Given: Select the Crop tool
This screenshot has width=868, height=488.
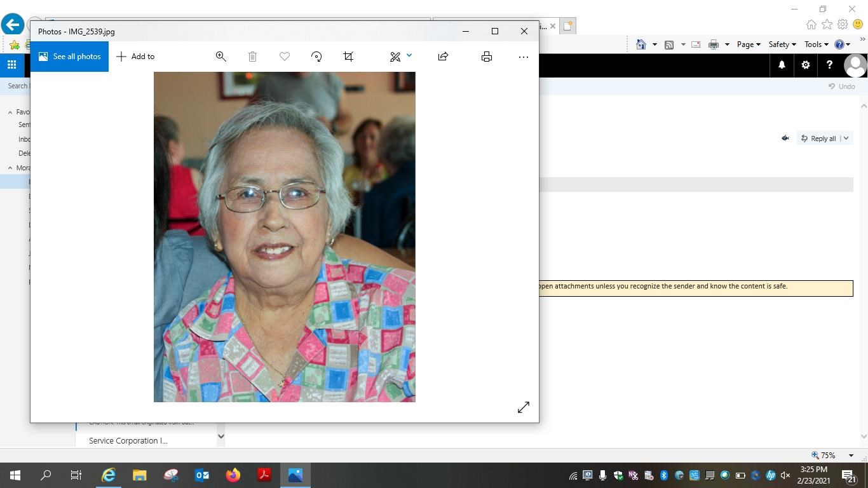Looking at the screenshot, I should (348, 57).
